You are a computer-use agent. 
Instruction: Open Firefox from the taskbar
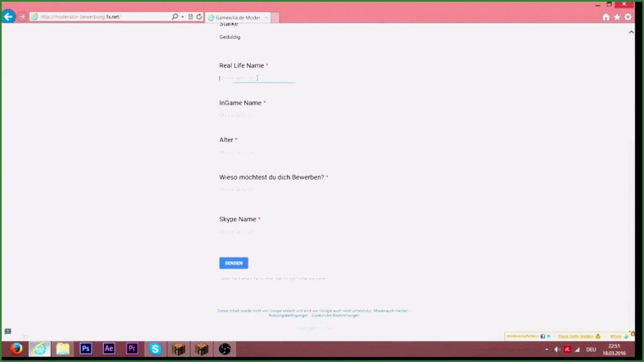tap(16, 349)
